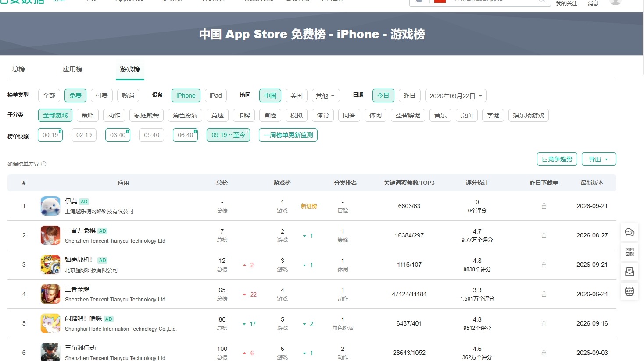Click the AD badge next to 伊莫
This screenshot has height=361, width=644.
click(84, 202)
